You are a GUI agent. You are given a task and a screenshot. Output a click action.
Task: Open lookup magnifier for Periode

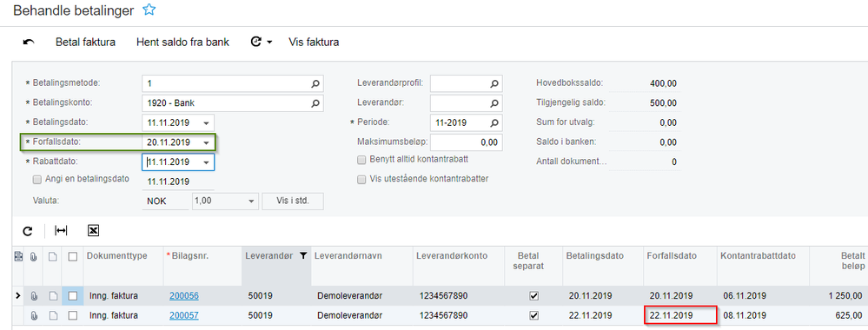494,122
